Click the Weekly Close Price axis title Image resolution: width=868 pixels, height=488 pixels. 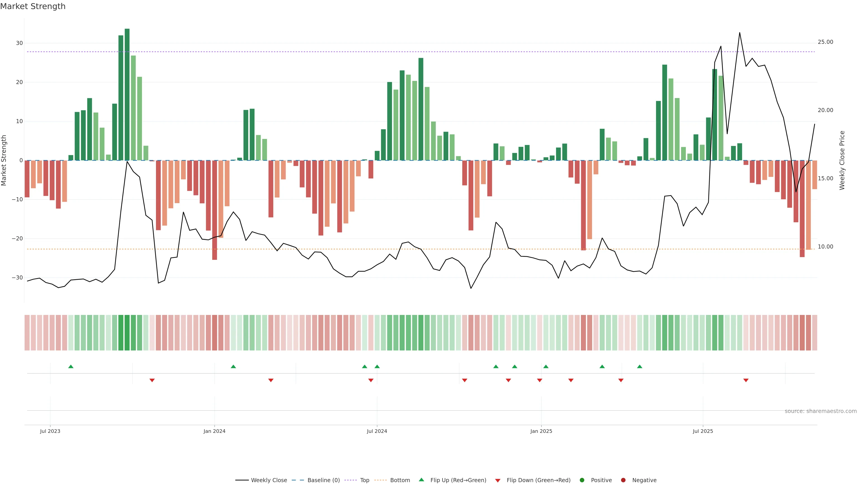click(x=842, y=160)
